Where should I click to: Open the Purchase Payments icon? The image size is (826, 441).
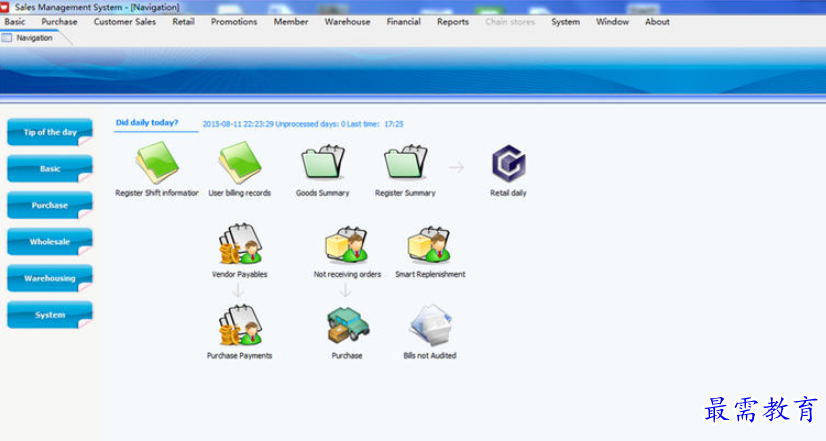pos(240,325)
